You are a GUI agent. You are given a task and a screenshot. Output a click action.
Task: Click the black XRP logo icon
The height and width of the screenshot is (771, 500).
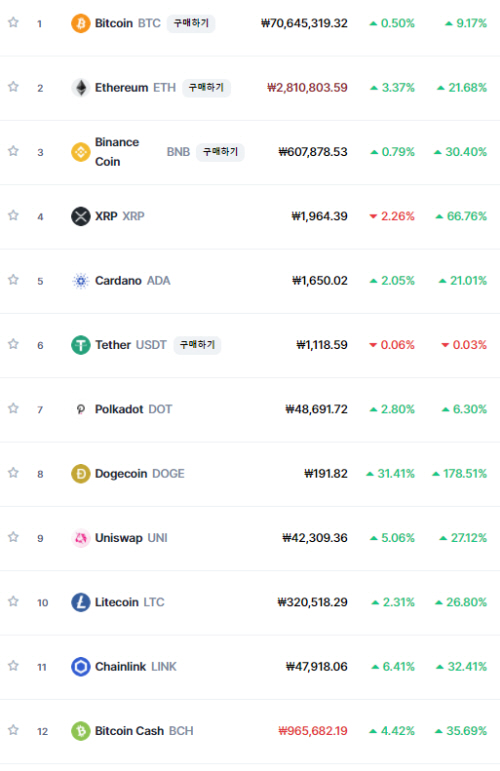point(81,216)
